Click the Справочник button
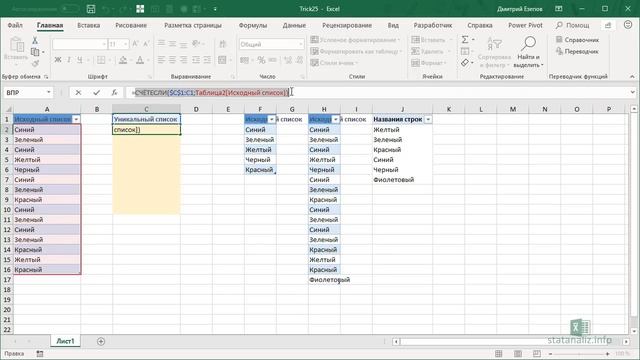Viewport: 640px width, 360px height. (x=577, y=40)
